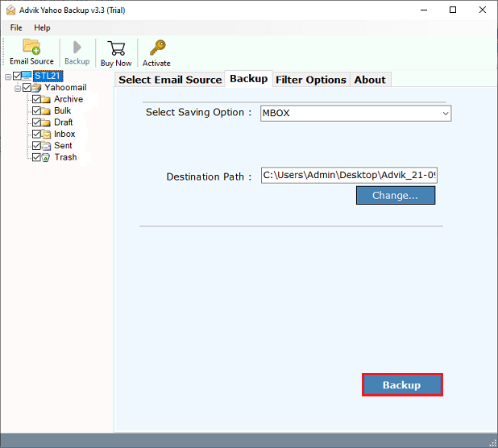Screen dimensions: 498x448
Task: Select the Archive folder label
Action: click(x=68, y=99)
